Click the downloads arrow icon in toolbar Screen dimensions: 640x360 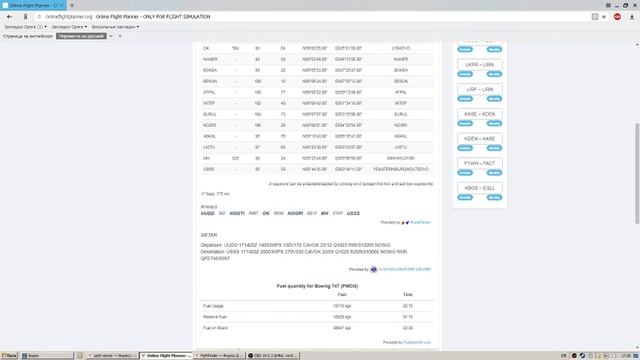coord(631,17)
